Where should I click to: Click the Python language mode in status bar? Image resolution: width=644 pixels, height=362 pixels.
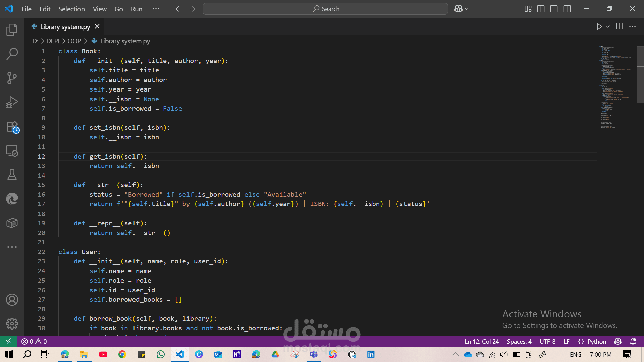(592, 341)
